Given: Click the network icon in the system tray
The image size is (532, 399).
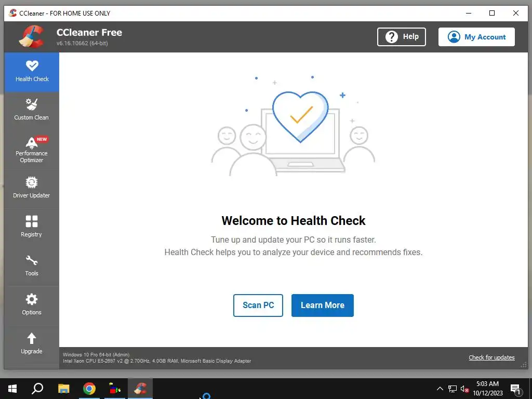Looking at the screenshot, I should (x=453, y=389).
